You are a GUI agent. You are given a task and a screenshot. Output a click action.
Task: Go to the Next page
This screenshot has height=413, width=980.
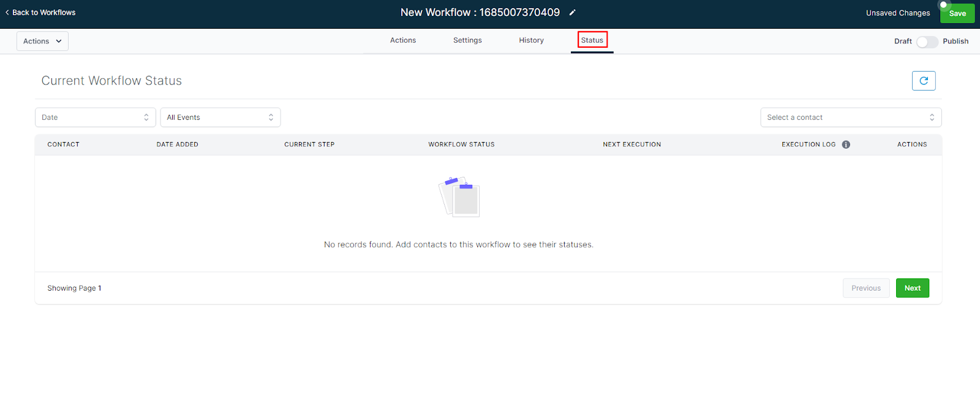913,288
